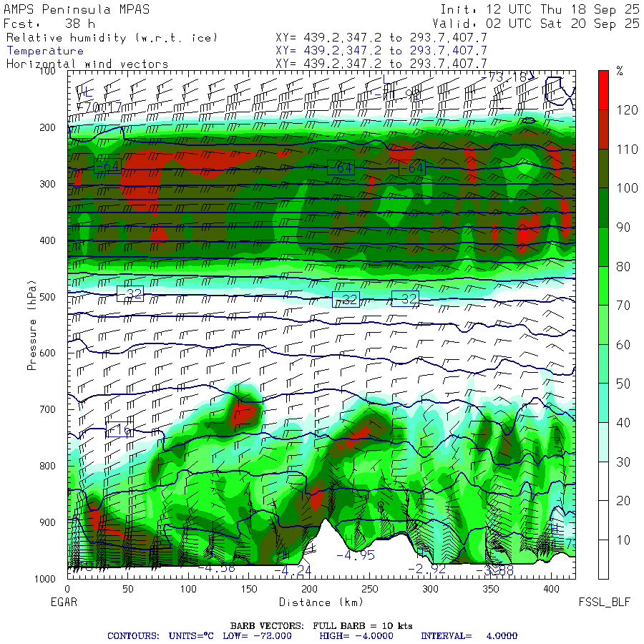Select the 200 tick on pressure axis
The width and height of the screenshot is (644, 644).
(x=47, y=127)
